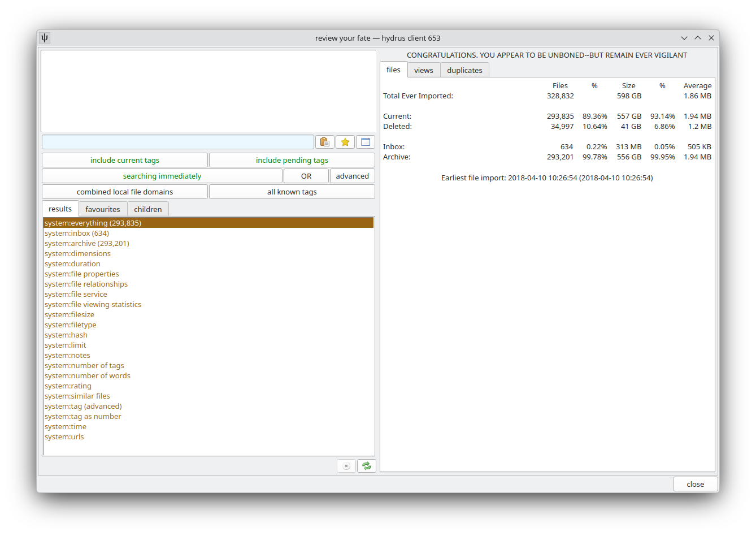Open the combined local file domains selector
756x536 pixels.
pyautogui.click(x=125, y=192)
